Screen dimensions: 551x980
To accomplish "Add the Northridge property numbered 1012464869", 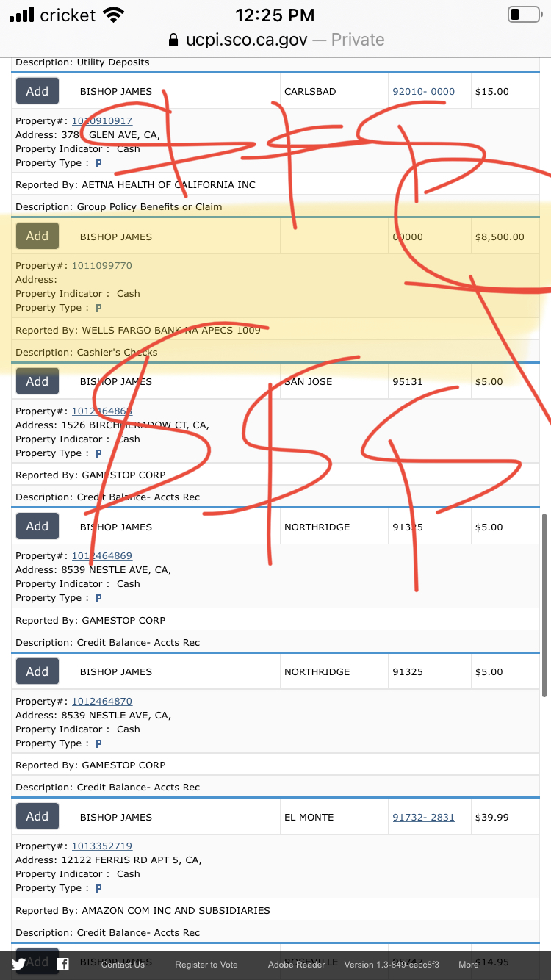I will 37,526.
